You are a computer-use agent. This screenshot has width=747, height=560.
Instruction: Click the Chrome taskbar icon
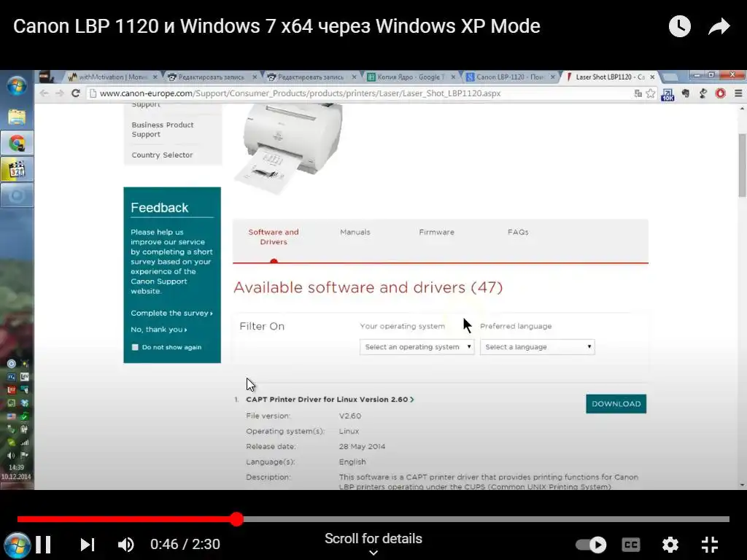pyautogui.click(x=17, y=144)
